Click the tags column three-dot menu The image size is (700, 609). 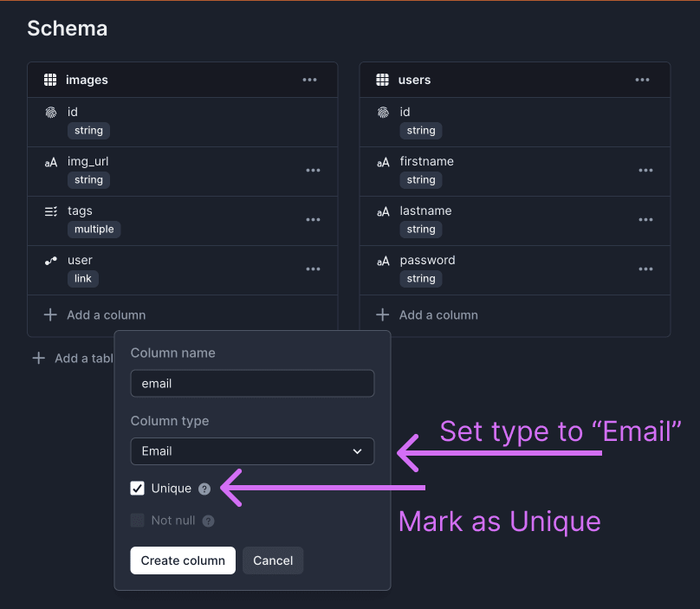click(313, 220)
